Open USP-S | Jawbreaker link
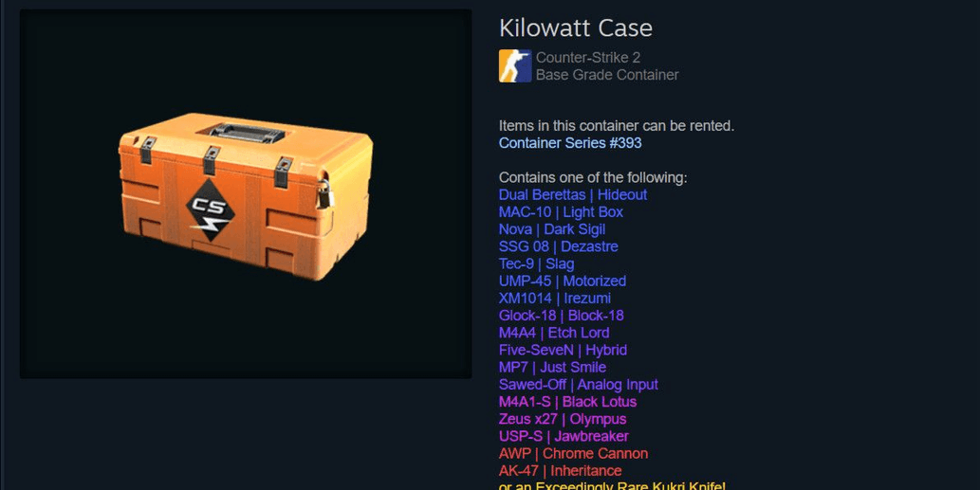This screenshot has width=980, height=490. pyautogui.click(x=564, y=436)
